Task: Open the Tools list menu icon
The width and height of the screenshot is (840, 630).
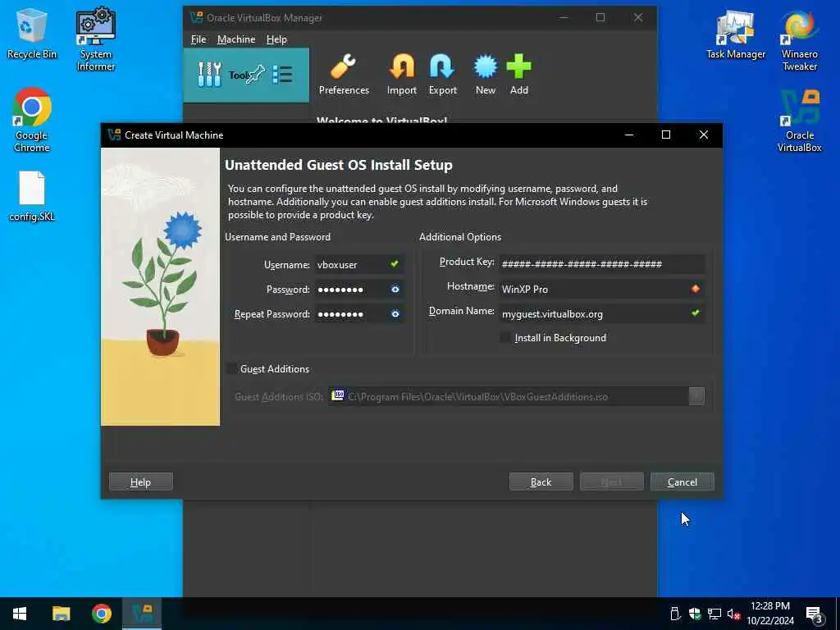Action: click(282, 75)
